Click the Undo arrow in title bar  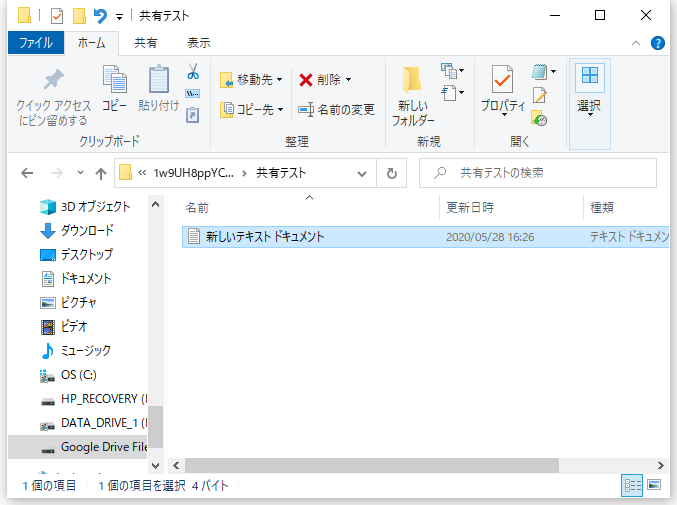coord(100,16)
